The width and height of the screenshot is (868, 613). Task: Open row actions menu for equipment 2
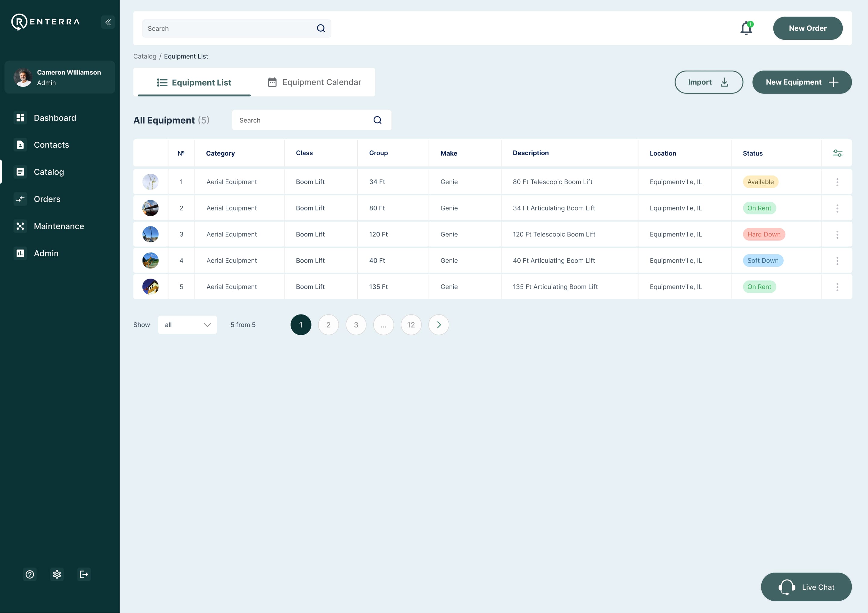tap(837, 208)
